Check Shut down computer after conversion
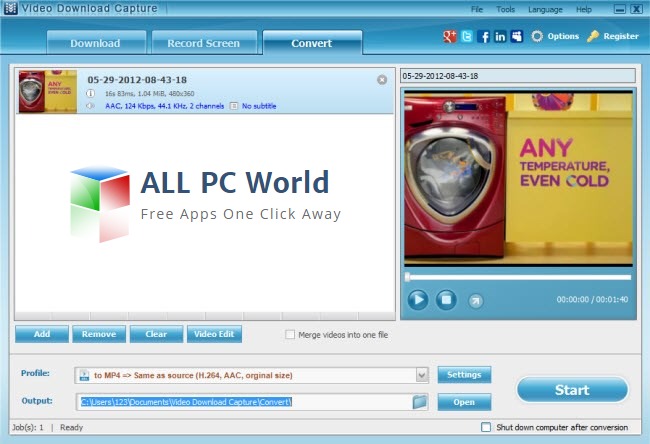Screen dimensions: 650x444 click(x=486, y=427)
